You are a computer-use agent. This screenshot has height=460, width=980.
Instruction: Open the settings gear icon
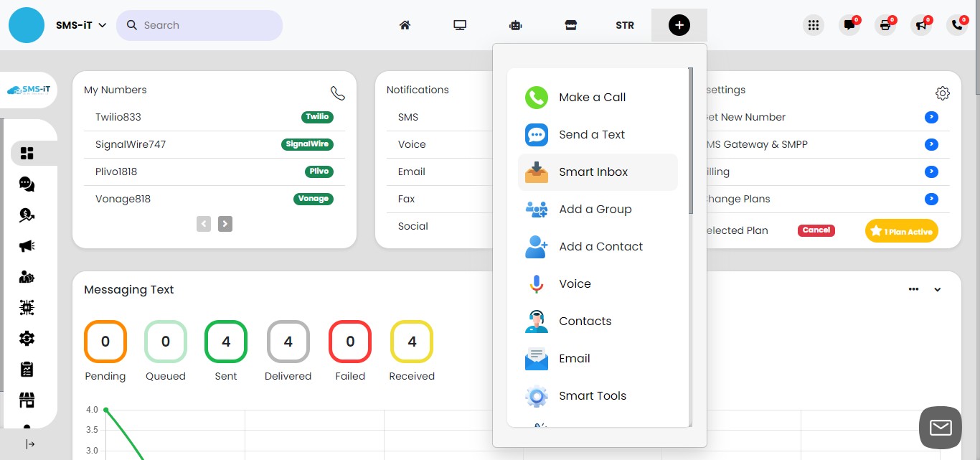[x=943, y=93]
